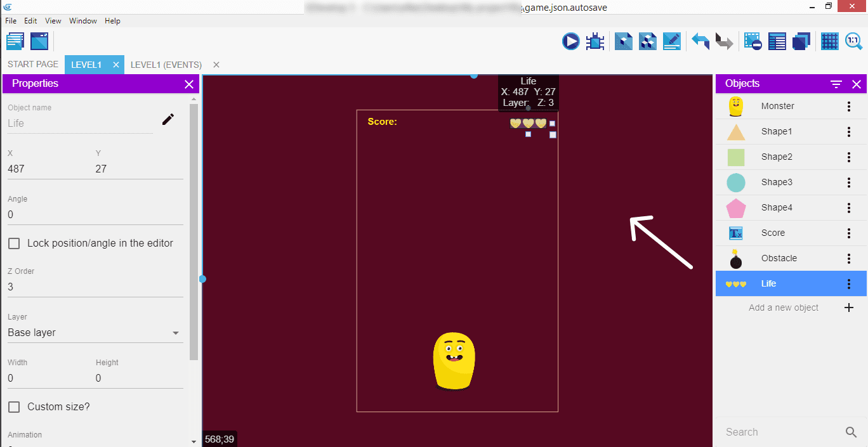Click the Angle input field
868x447 pixels.
click(x=95, y=215)
